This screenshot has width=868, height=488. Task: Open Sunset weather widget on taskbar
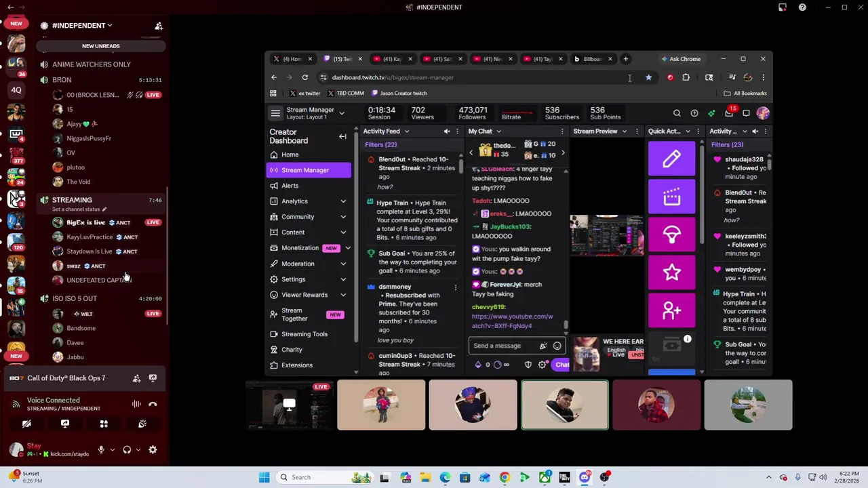click(x=24, y=477)
